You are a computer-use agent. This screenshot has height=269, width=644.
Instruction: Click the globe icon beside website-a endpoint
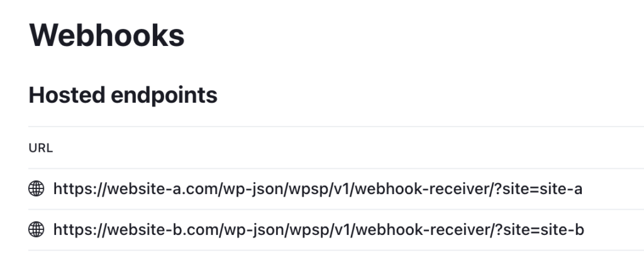coord(36,188)
